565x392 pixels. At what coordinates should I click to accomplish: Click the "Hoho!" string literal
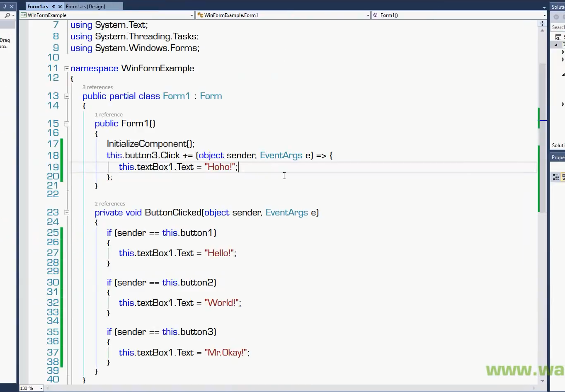(220, 167)
